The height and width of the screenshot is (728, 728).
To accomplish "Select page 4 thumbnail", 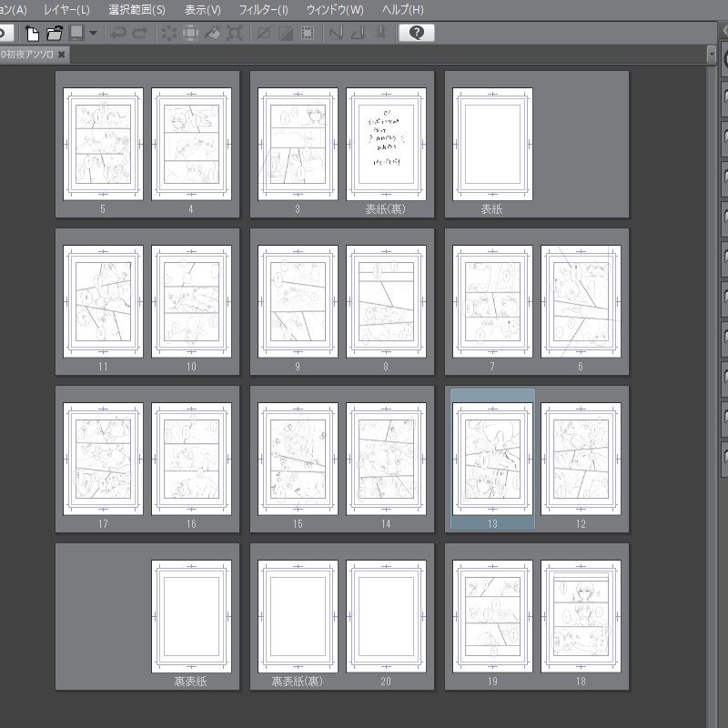I will [x=191, y=144].
